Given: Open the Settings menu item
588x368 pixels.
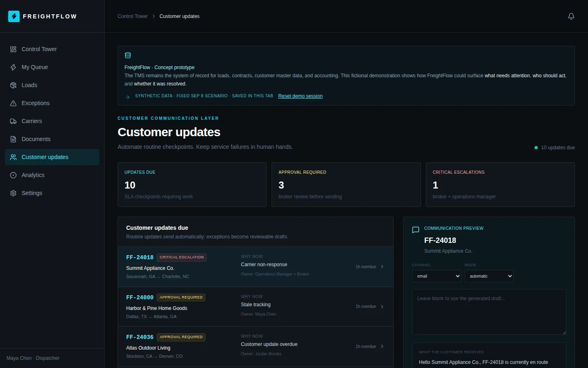Looking at the screenshot, I should point(52,193).
